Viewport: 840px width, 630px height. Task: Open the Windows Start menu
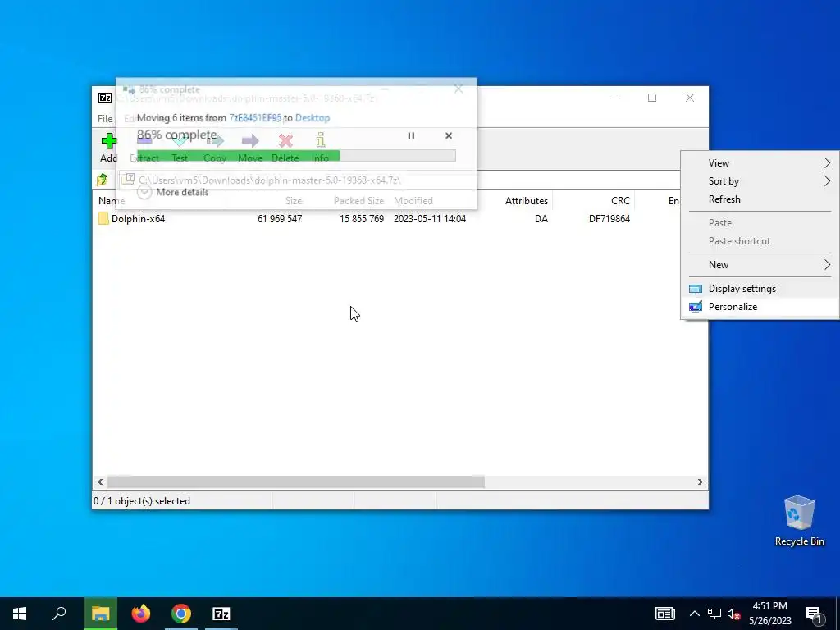tap(20, 614)
